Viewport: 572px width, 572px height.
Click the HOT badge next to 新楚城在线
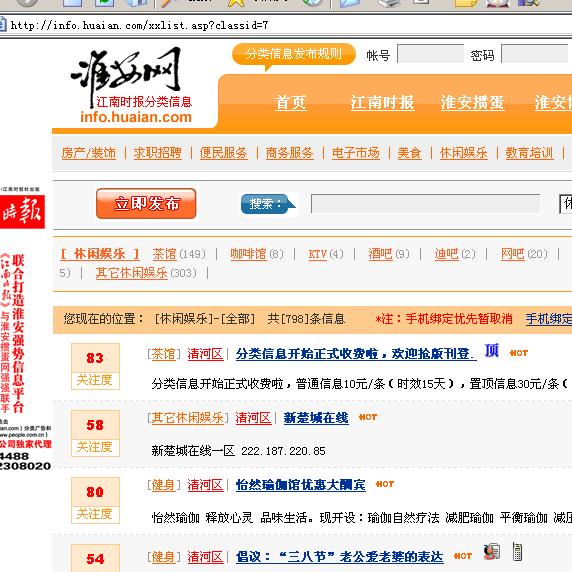(x=368, y=417)
